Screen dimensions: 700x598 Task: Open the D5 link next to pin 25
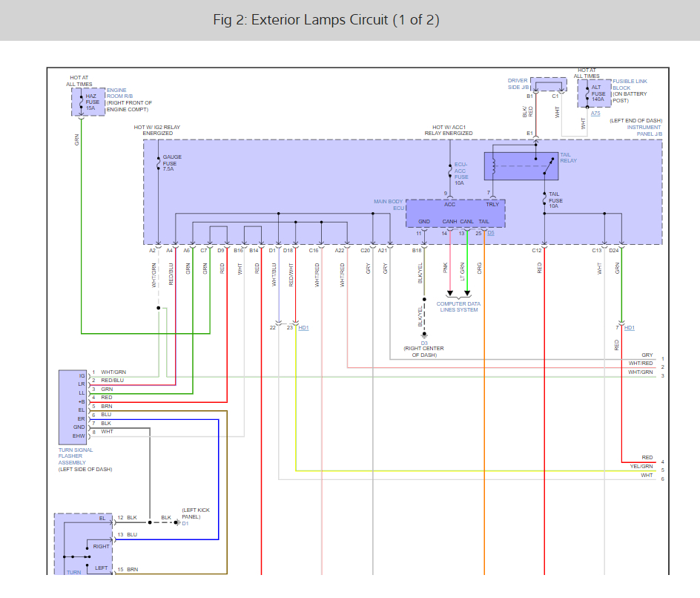tap(491, 233)
